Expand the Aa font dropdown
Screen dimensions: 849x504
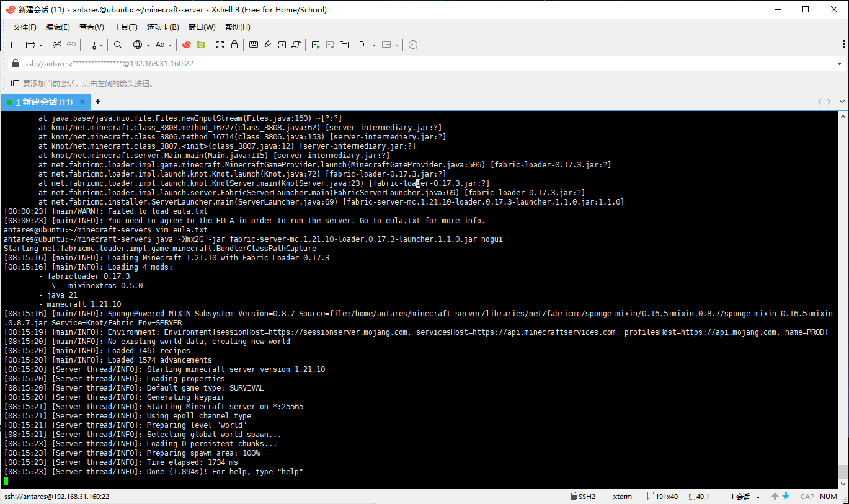click(x=164, y=45)
